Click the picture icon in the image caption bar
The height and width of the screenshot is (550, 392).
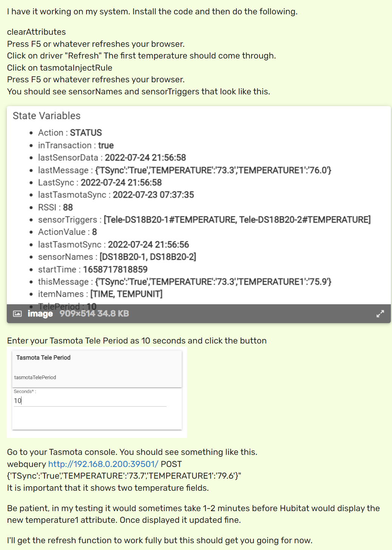[17, 314]
